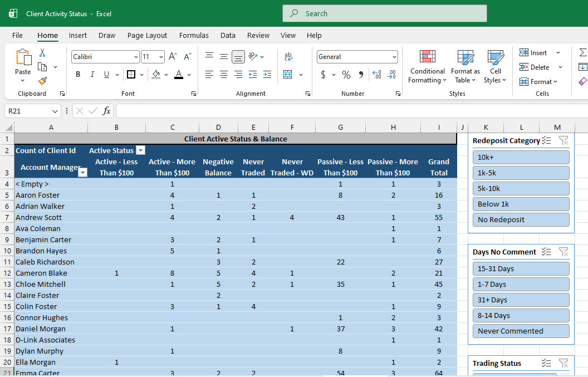Toggle multi-select on Redeposit Category slicer
This screenshot has height=377, width=588.
coord(546,141)
